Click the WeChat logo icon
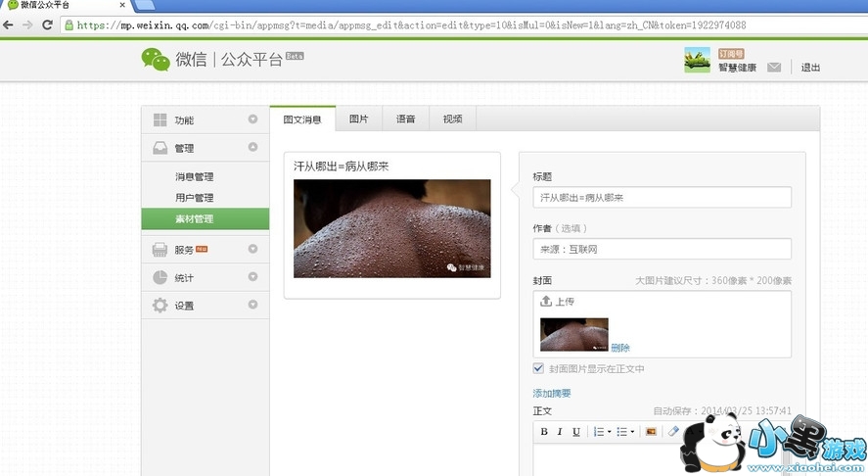The image size is (868, 476). (156, 60)
